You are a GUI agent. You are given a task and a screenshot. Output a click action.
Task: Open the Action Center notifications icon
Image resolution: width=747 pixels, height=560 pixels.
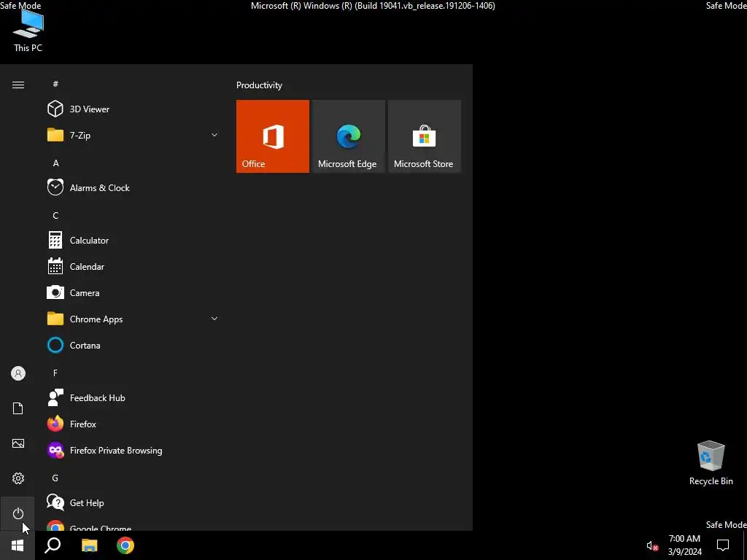[723, 545]
